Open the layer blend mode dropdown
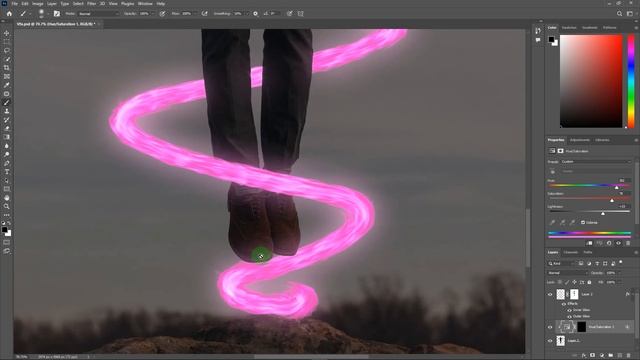This screenshot has height=360, width=640. (567, 273)
